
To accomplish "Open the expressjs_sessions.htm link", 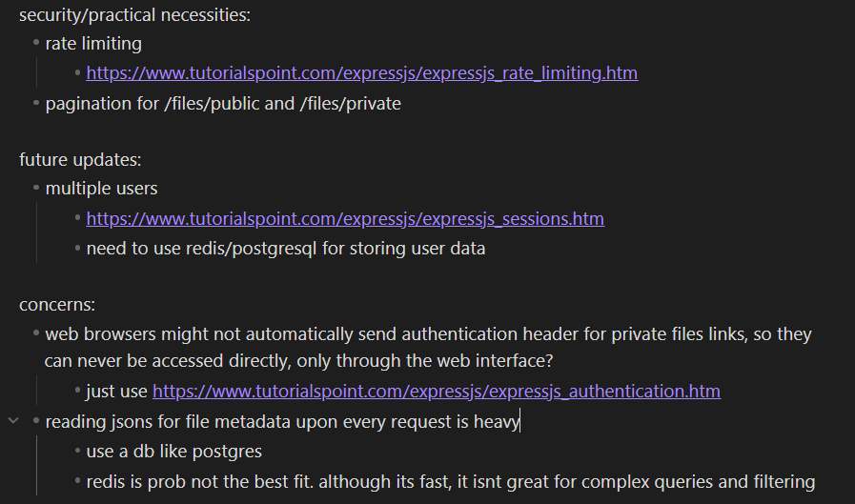I will pyautogui.click(x=345, y=219).
